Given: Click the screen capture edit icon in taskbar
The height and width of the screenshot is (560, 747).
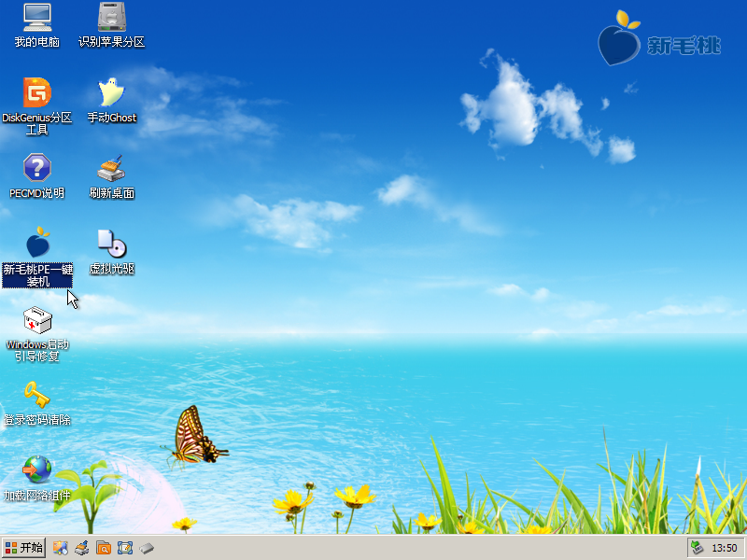Looking at the screenshot, I should pos(125,548).
